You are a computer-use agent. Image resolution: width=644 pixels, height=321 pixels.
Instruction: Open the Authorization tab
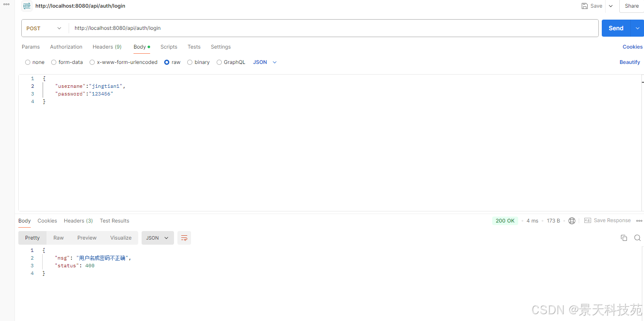[66, 47]
